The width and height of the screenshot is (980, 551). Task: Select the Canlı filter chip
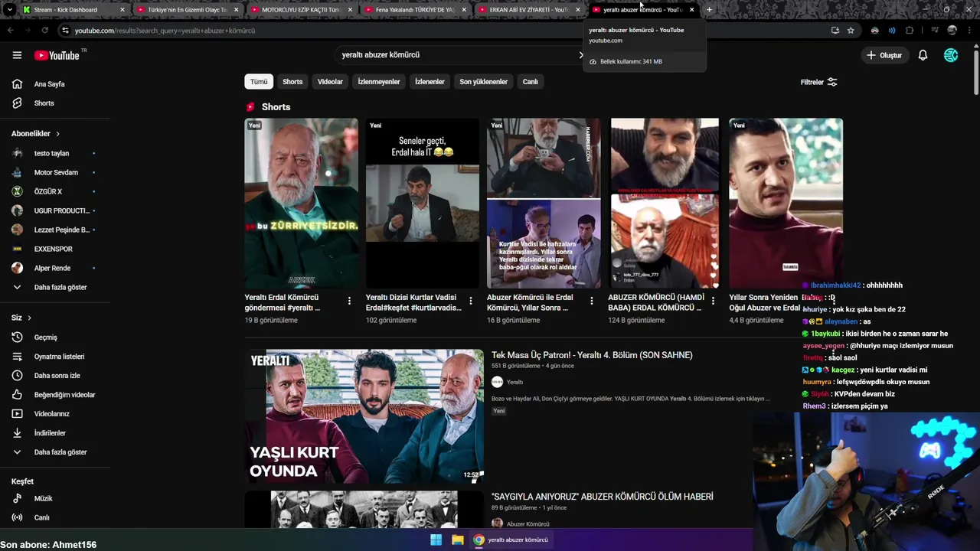point(531,82)
